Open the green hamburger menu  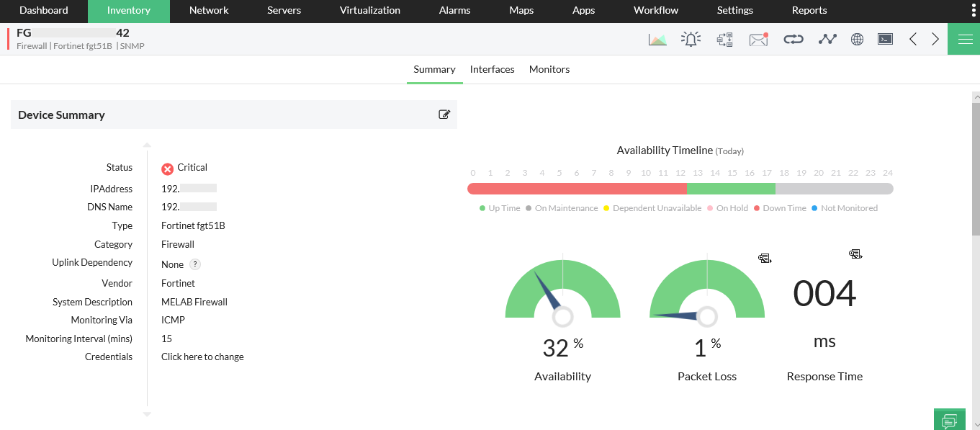click(x=963, y=39)
